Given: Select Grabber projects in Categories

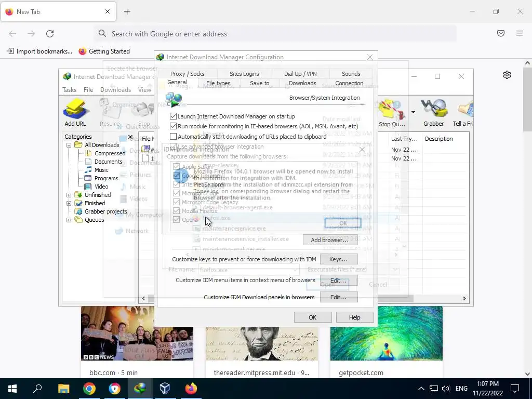Looking at the screenshot, I should tap(105, 212).
